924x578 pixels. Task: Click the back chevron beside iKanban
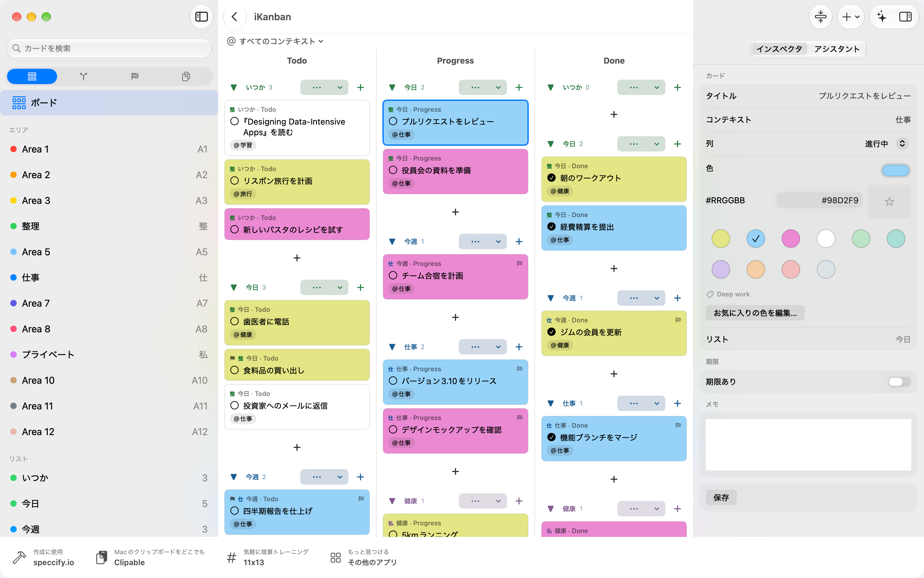click(x=235, y=17)
